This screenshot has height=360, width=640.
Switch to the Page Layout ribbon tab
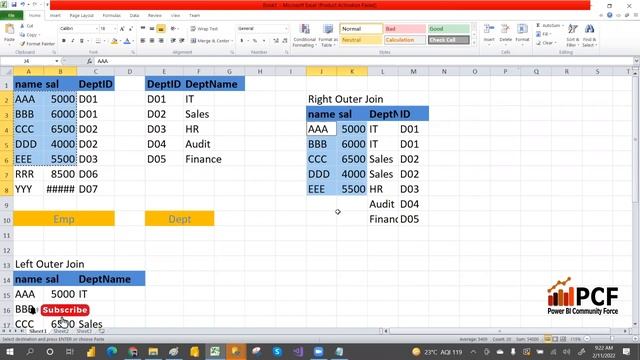click(82, 16)
